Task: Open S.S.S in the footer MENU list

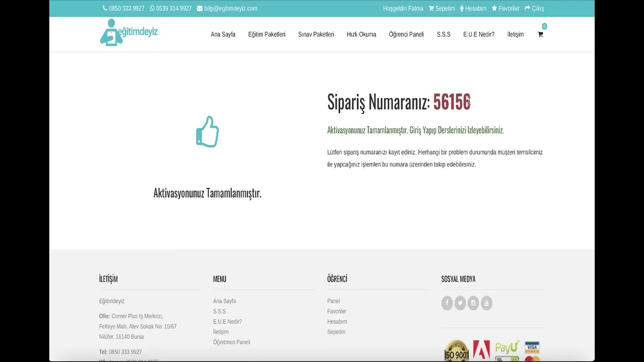Action: [219, 312]
